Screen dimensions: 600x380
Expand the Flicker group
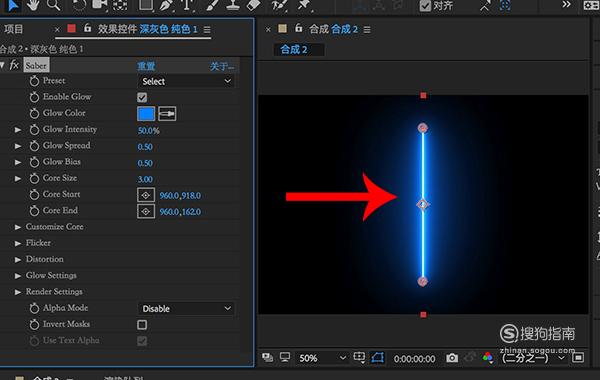(x=18, y=243)
